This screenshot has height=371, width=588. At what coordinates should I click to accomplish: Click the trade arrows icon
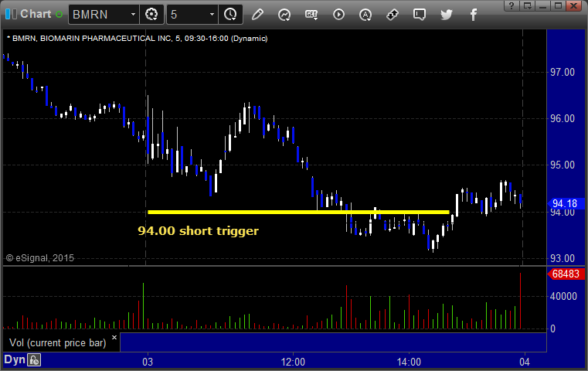(x=393, y=15)
